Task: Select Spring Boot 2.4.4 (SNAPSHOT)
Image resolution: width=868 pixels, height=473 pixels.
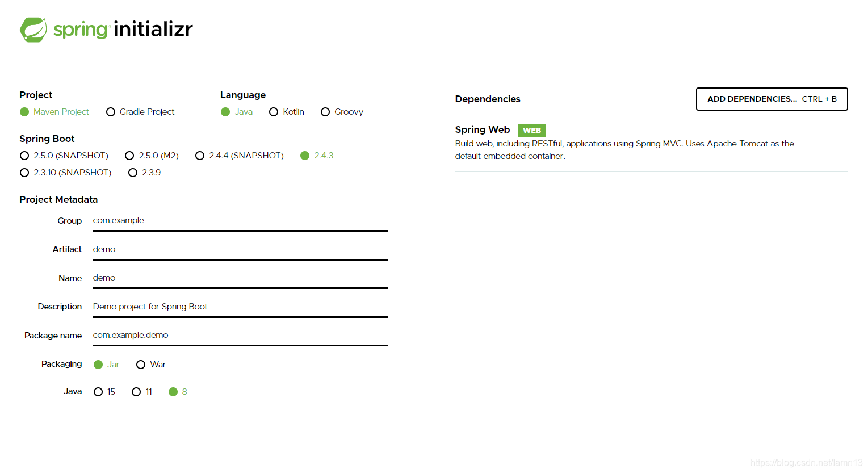Action: [x=240, y=156]
